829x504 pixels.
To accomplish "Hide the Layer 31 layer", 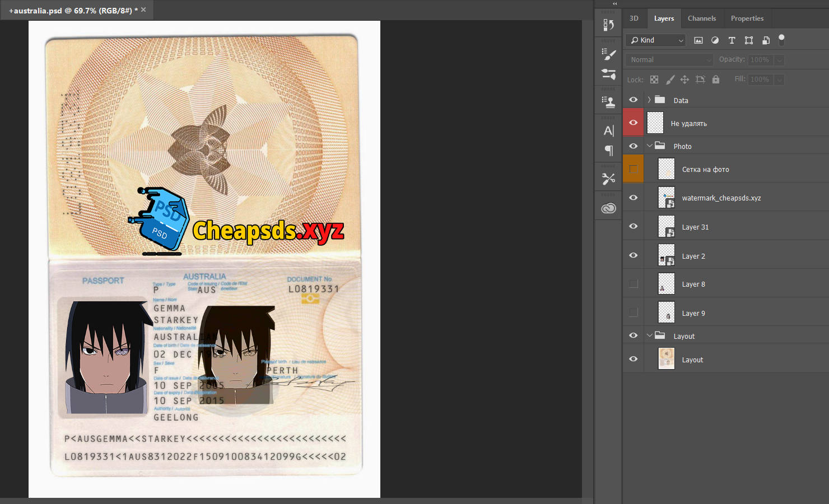I will click(634, 226).
